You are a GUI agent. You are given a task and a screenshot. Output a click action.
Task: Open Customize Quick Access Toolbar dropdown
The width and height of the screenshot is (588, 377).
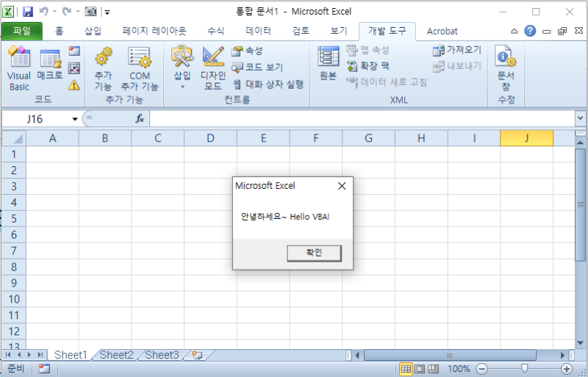click(x=107, y=12)
